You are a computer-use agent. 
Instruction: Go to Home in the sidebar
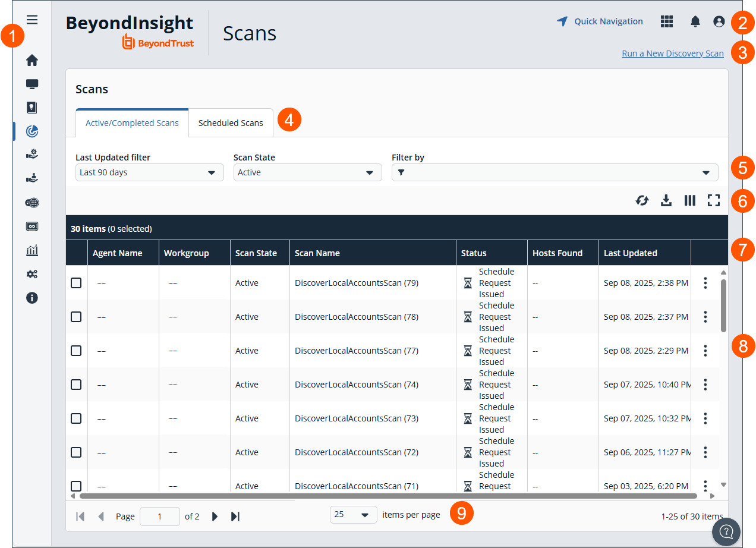(32, 60)
